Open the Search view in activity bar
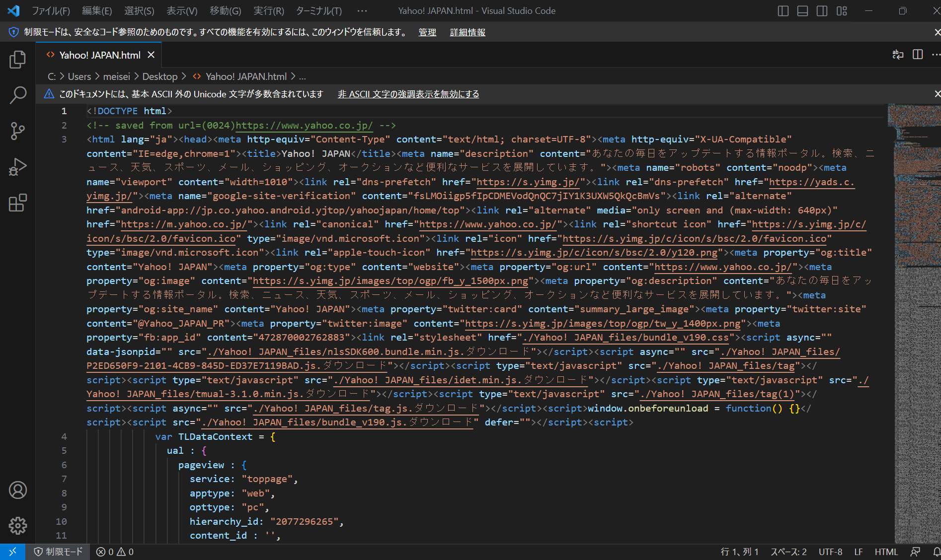This screenshot has height=560, width=941. coord(18,95)
